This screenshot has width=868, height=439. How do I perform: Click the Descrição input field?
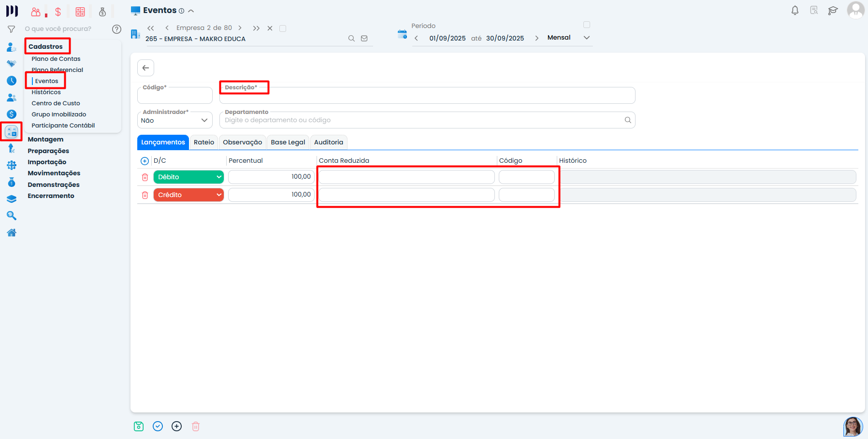(x=427, y=97)
